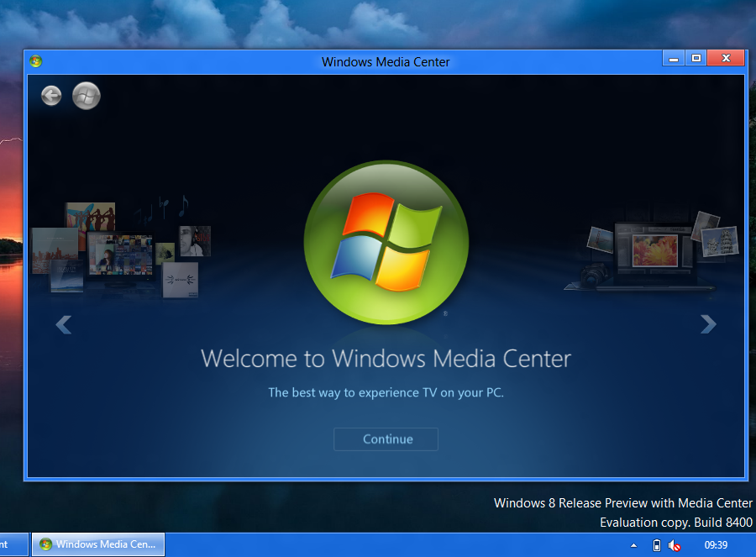Open the battery power icon in the tray
Viewport: 756px width, 557px height.
coord(657,545)
